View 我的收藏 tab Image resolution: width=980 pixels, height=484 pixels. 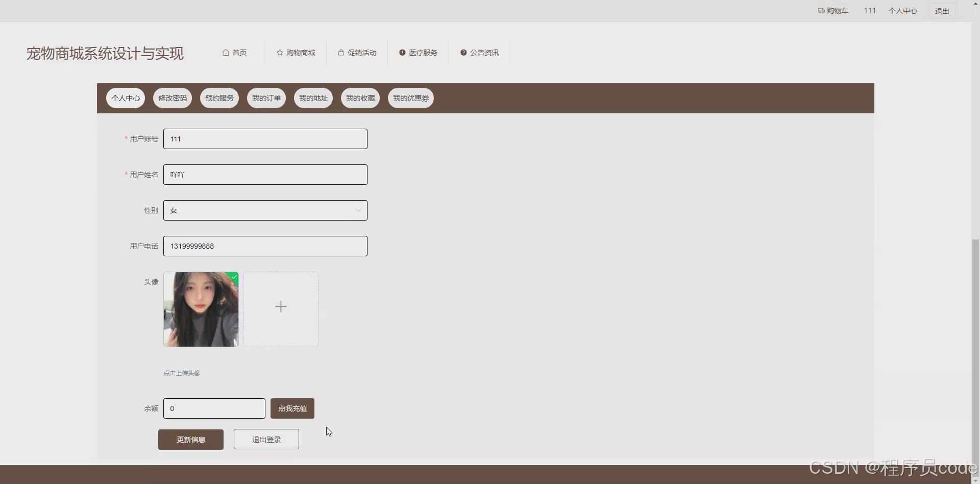click(x=360, y=98)
